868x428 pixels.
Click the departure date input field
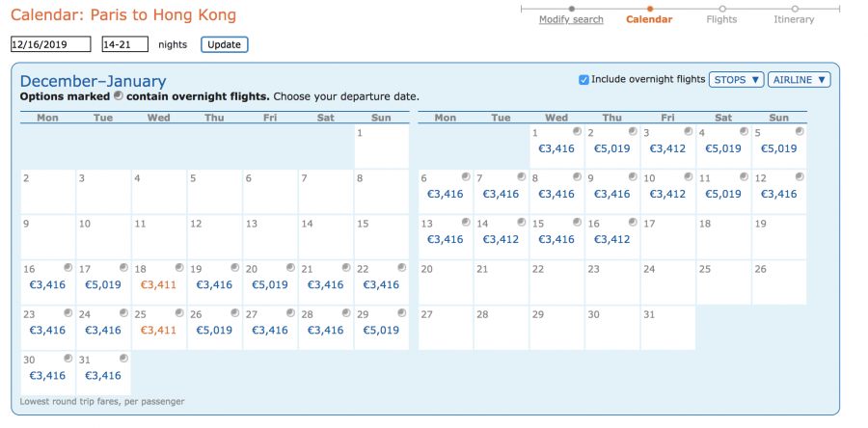pos(50,44)
